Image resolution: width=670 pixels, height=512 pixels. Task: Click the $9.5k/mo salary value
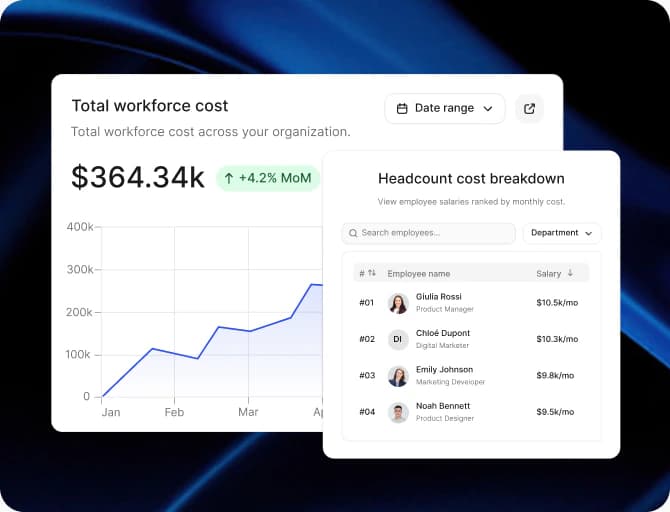pos(555,412)
